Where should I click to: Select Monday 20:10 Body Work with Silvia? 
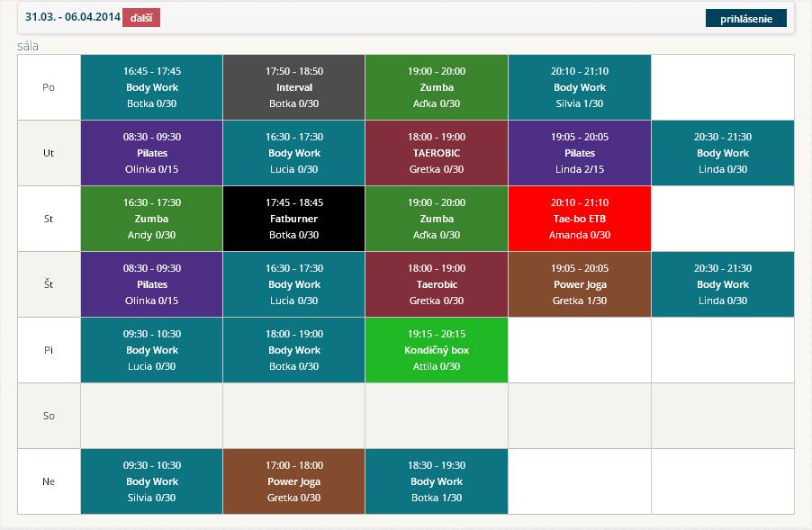pyautogui.click(x=579, y=87)
